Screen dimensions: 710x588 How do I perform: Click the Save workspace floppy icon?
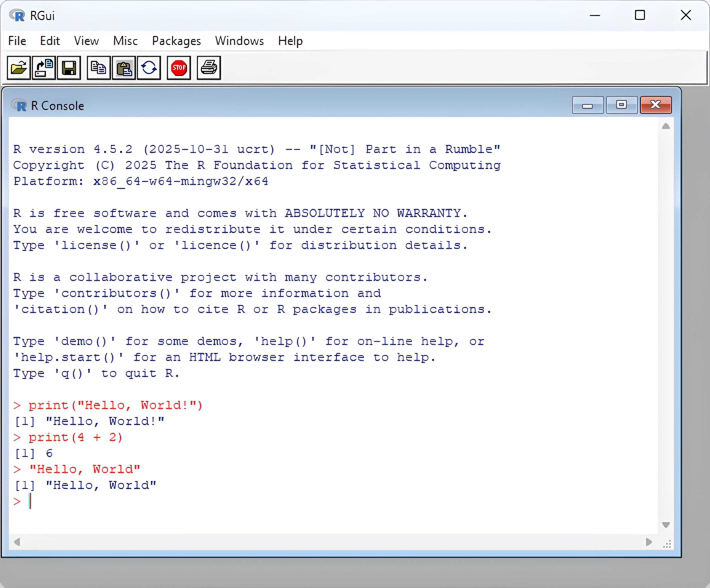point(69,68)
